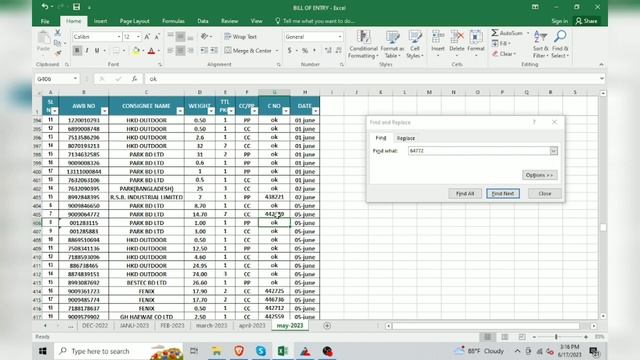Open Excel from the Windows taskbar
The width and height of the screenshot is (640, 360).
(x=282, y=351)
